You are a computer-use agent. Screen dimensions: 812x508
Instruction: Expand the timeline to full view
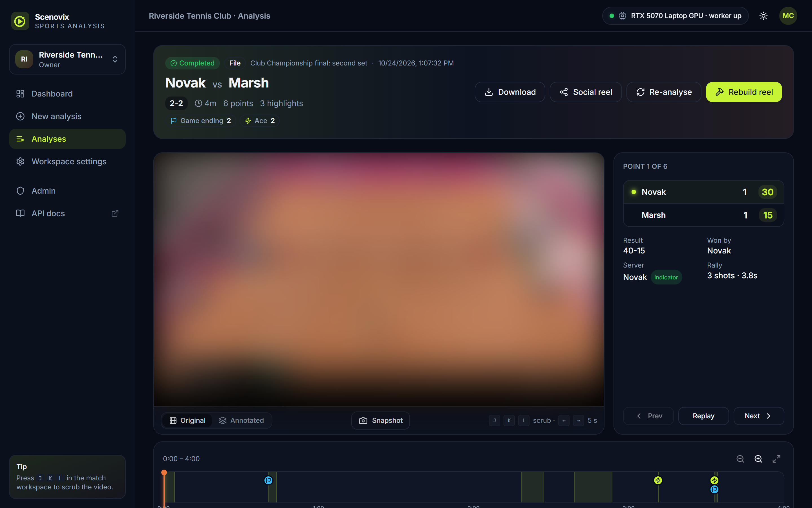tap(776, 459)
